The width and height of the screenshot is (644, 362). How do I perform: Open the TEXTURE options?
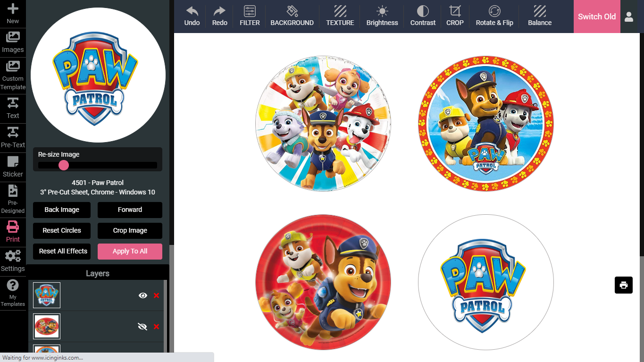coord(340,16)
